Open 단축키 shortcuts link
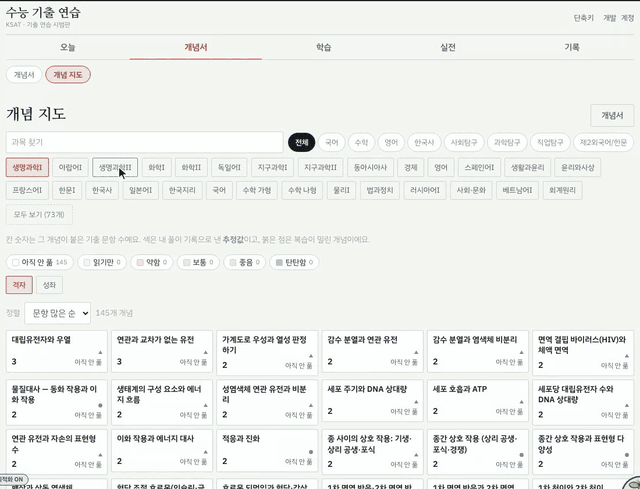The height and width of the screenshot is (489, 640). 584,18
